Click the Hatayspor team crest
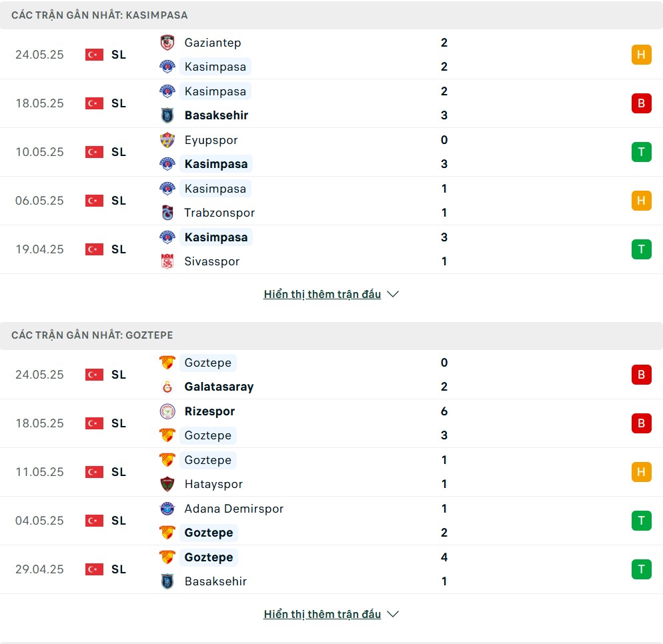This screenshot has height=644, width=663. click(167, 484)
